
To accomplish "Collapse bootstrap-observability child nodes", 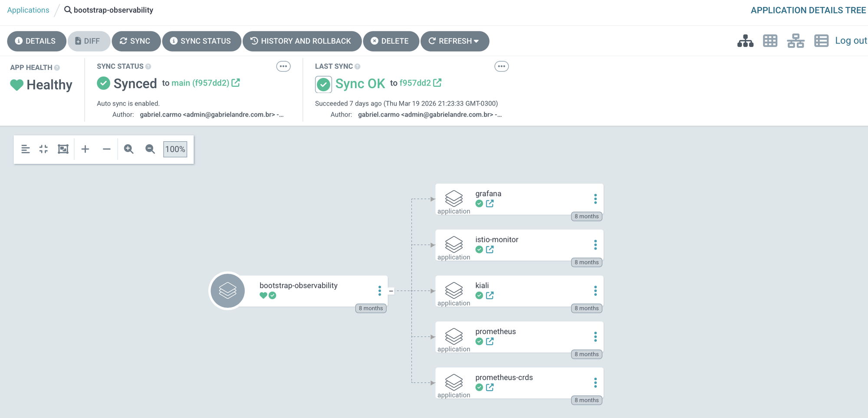I will click(391, 291).
